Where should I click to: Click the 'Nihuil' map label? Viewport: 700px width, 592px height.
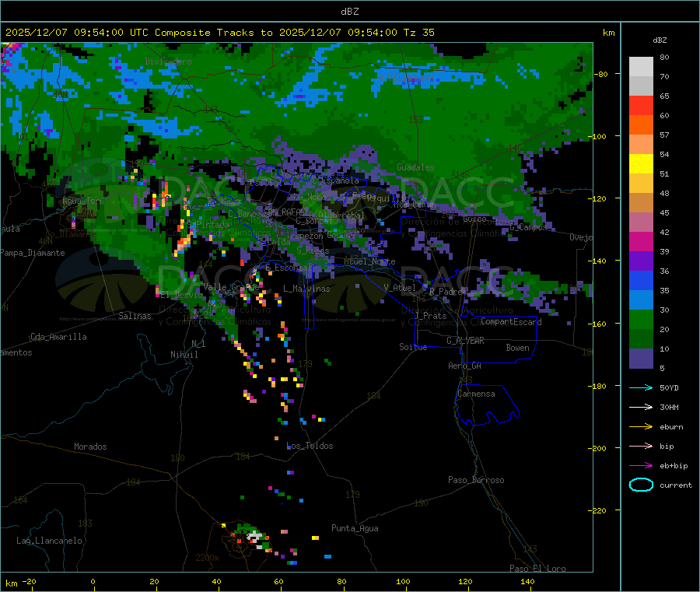(184, 355)
